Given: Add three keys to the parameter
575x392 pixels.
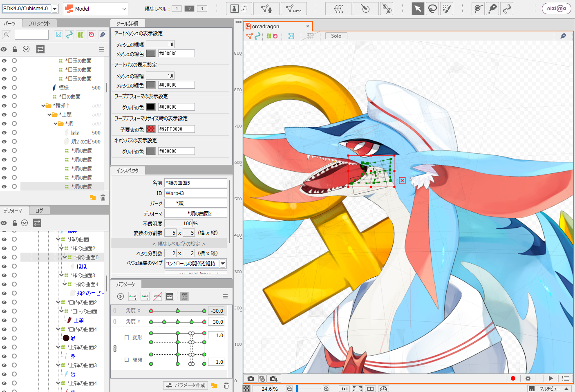Looking at the screenshot, I should [145, 296].
